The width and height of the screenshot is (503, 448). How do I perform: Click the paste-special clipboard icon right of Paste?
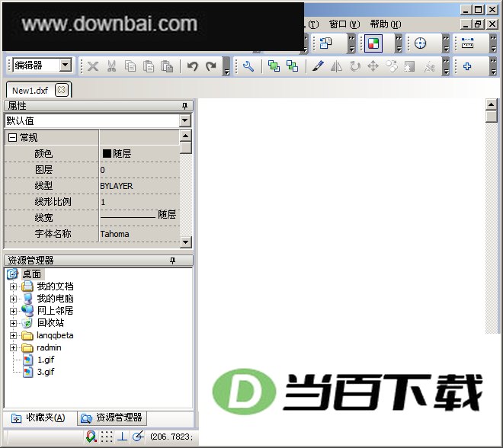[167, 66]
